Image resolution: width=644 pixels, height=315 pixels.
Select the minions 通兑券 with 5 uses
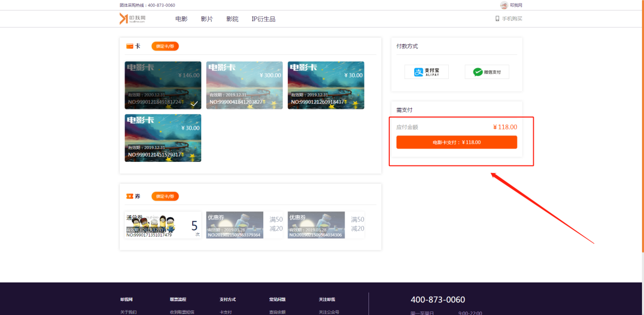tap(163, 225)
